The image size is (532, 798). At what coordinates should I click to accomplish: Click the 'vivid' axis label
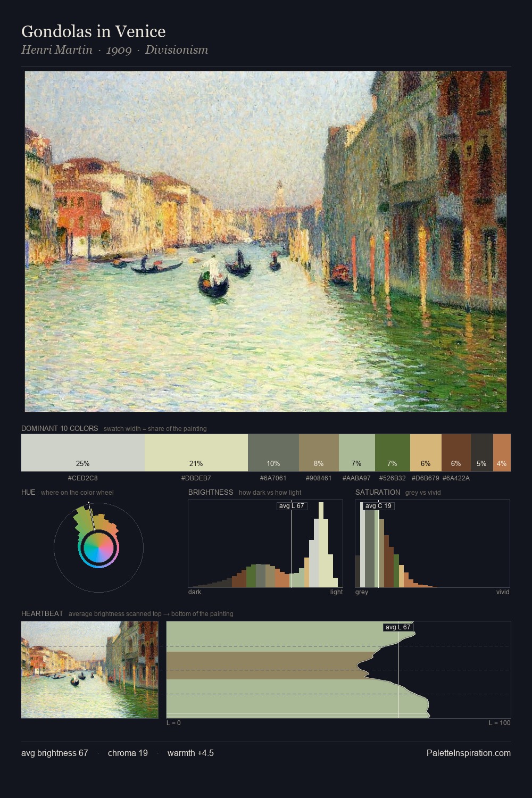coord(503,592)
